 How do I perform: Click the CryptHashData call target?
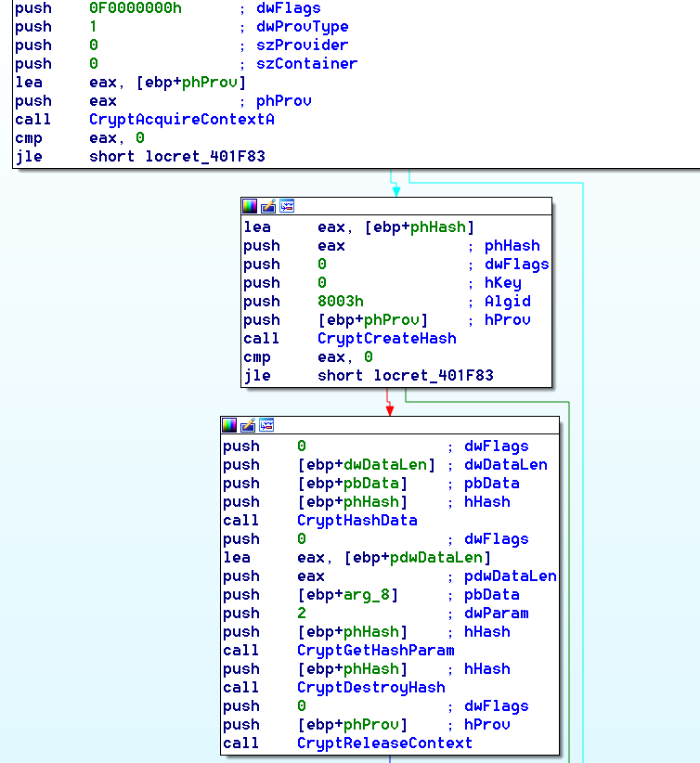pyautogui.click(x=356, y=521)
